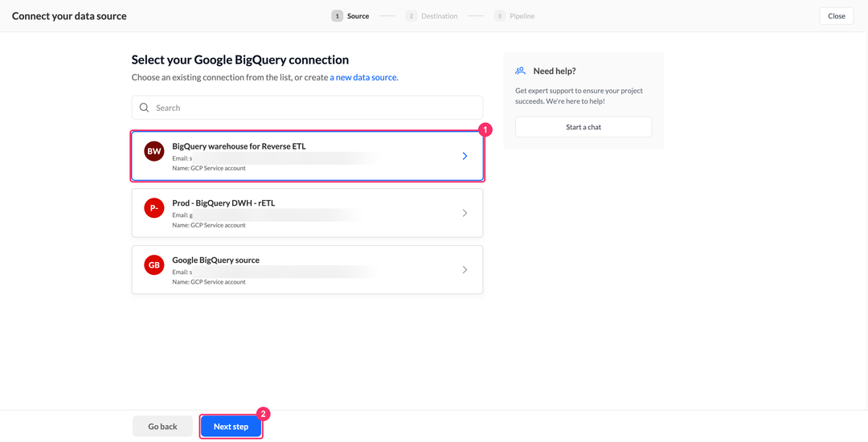Image resolution: width=868 pixels, height=442 pixels.
Task: Click the Go back button
Action: tap(162, 427)
